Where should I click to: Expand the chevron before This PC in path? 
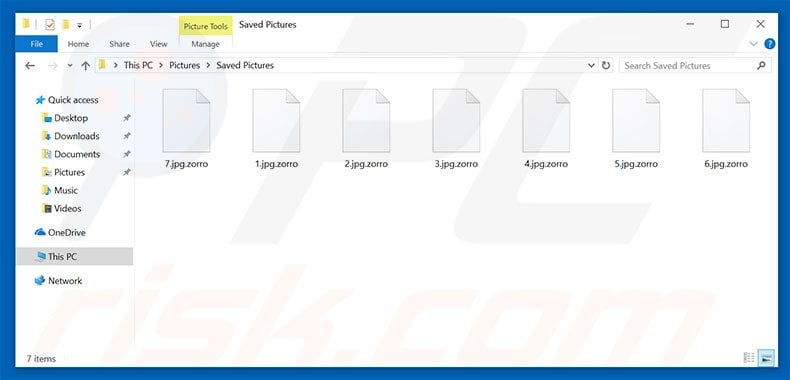(x=116, y=66)
